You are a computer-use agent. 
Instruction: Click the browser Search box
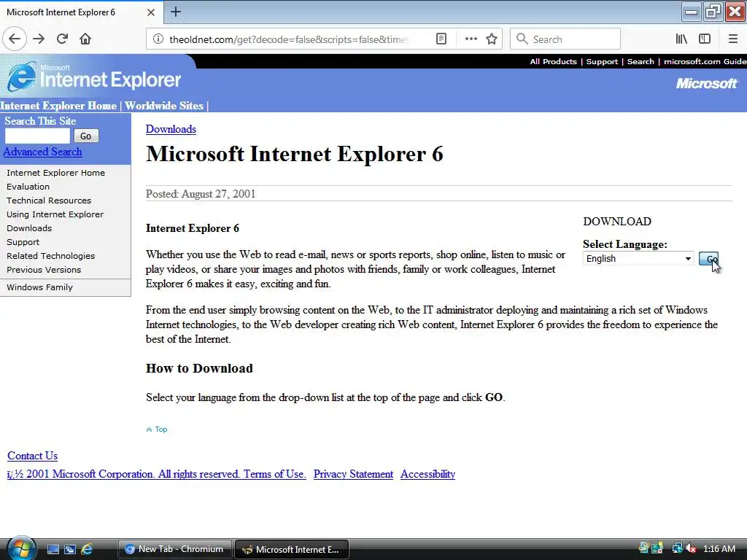tap(565, 39)
